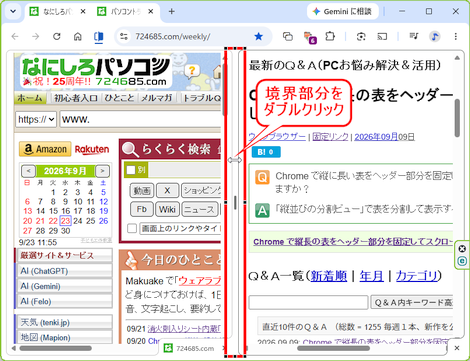Click the X search button
Viewport: 470px width, 361px height.
click(x=167, y=191)
